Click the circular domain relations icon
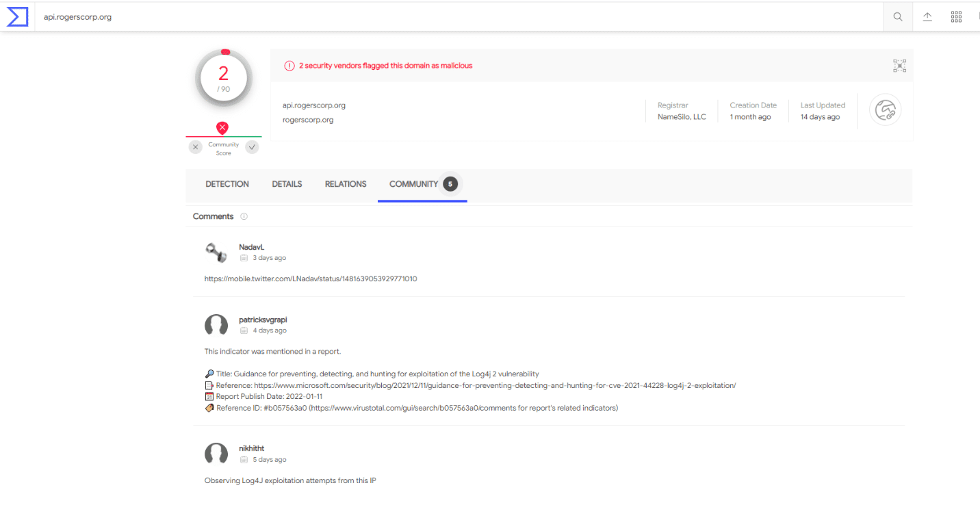Image resolution: width=980 pixels, height=505 pixels. click(886, 109)
